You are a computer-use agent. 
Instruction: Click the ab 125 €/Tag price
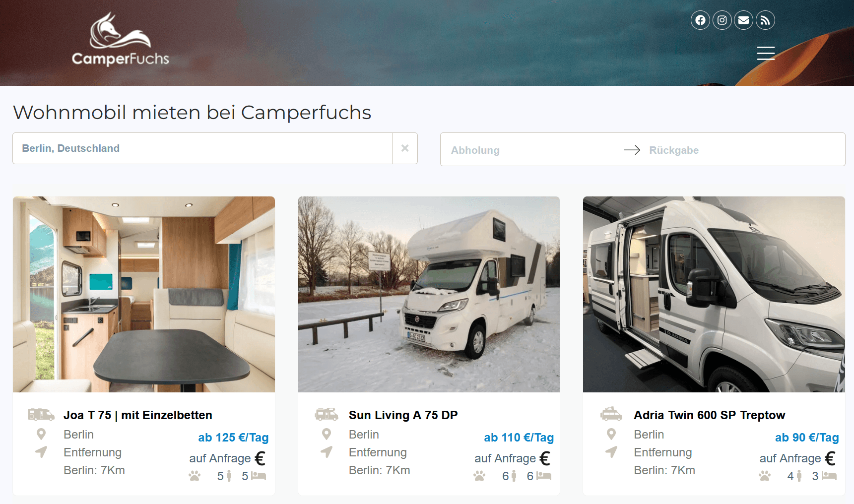233,438
